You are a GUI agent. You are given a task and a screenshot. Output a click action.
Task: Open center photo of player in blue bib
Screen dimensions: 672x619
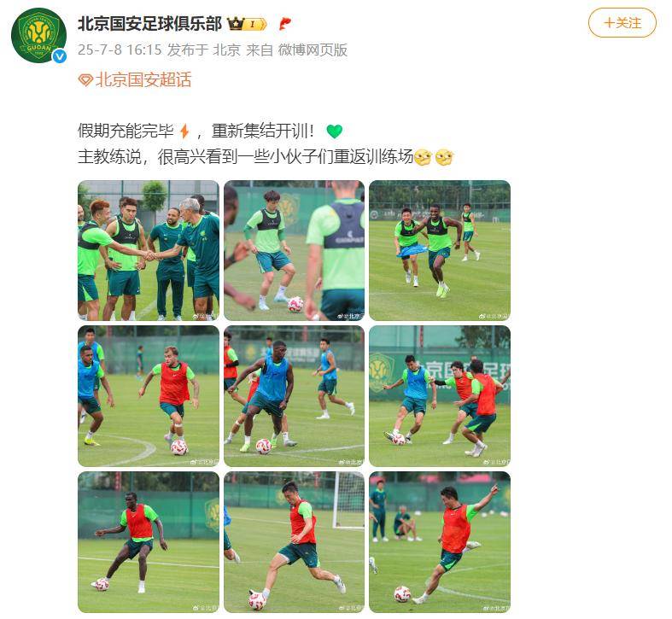click(x=294, y=396)
